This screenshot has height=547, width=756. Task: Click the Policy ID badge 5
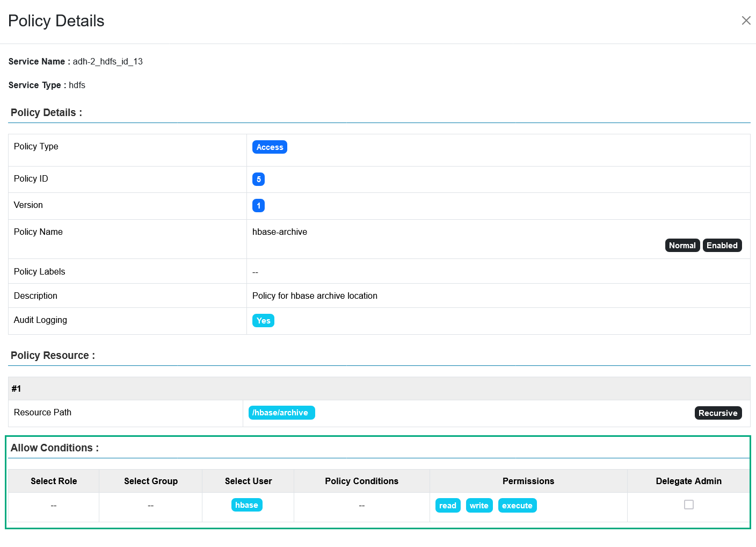click(x=258, y=179)
